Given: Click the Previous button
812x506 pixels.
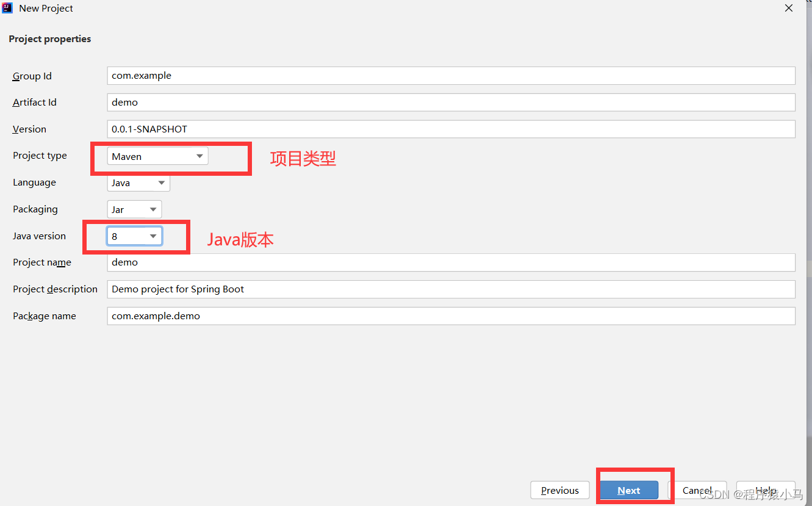Looking at the screenshot, I should point(559,490).
